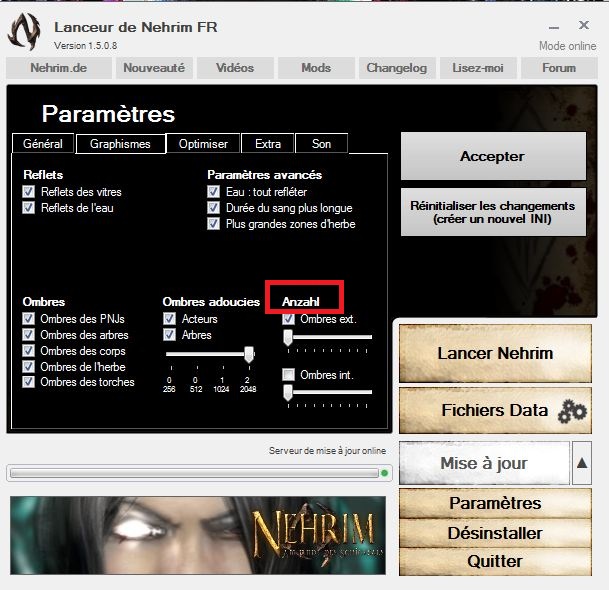
Task: Enable Ombres int. checkbox
Action: [288, 375]
